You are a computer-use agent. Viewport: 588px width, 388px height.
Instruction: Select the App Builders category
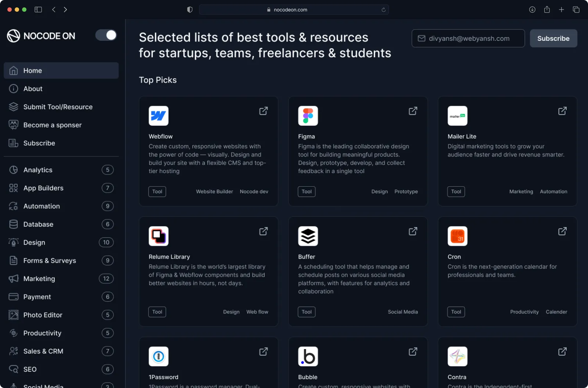pos(61,188)
